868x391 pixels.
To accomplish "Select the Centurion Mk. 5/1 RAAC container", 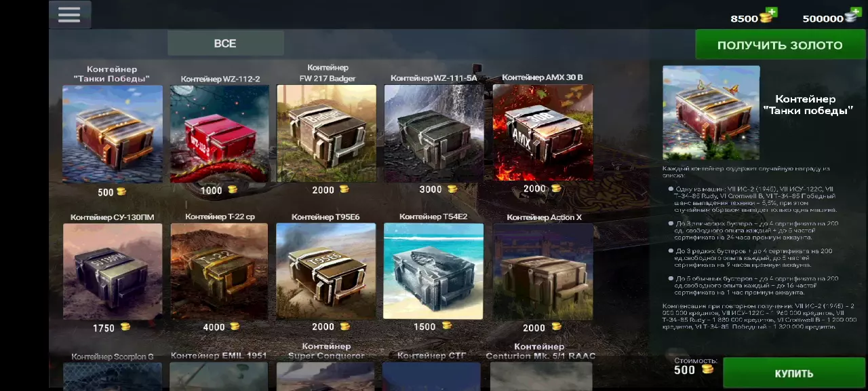I will point(540,376).
